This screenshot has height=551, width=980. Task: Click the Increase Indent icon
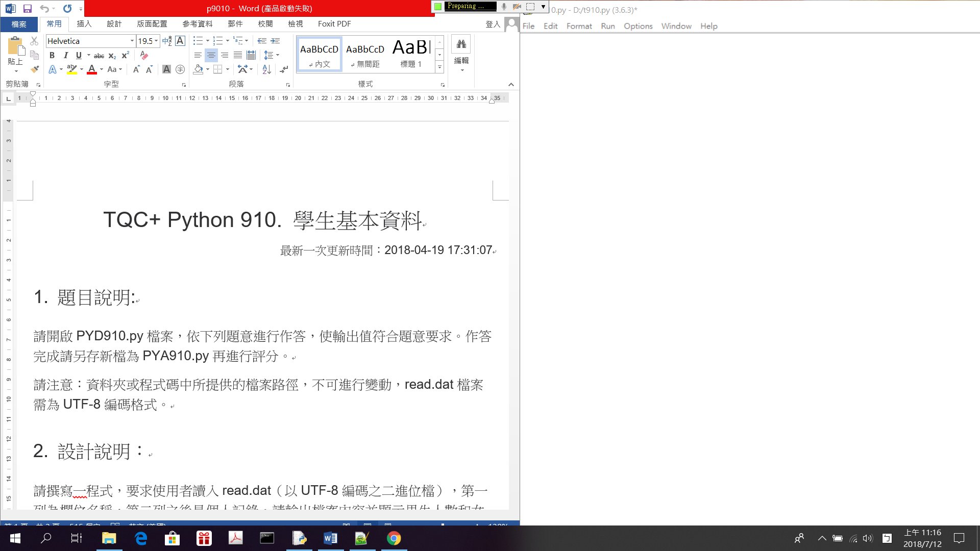point(275,41)
